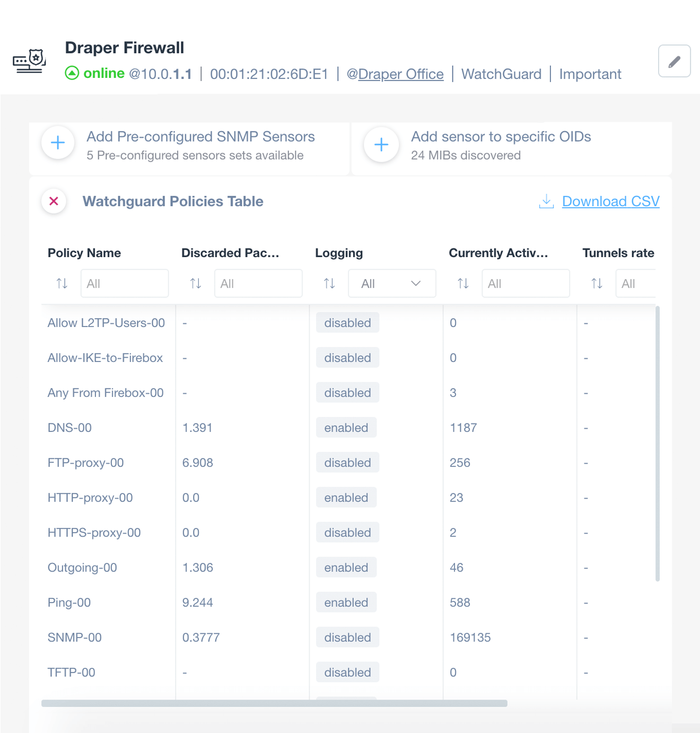Sort the Logging column using arrows icon
Screen dimensions: 700x733
coord(329,284)
